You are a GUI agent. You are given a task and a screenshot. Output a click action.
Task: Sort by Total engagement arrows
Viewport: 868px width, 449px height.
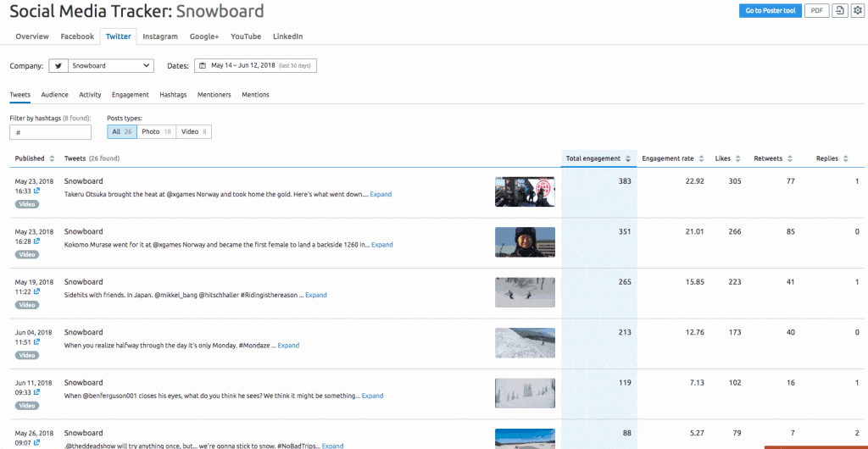point(628,158)
